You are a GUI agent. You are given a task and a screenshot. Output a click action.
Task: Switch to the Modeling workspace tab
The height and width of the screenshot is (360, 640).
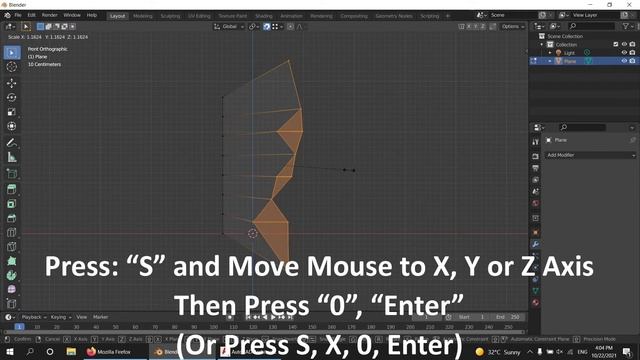[143, 16]
